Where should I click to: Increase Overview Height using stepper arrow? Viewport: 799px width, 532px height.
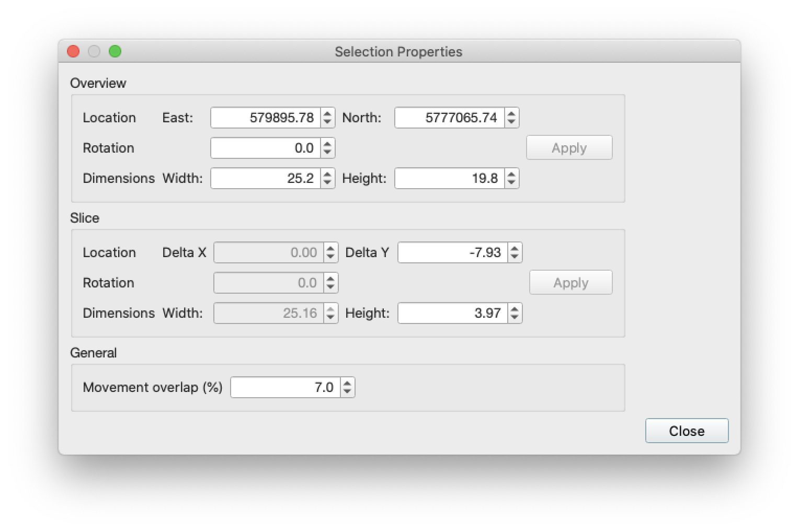click(x=511, y=175)
